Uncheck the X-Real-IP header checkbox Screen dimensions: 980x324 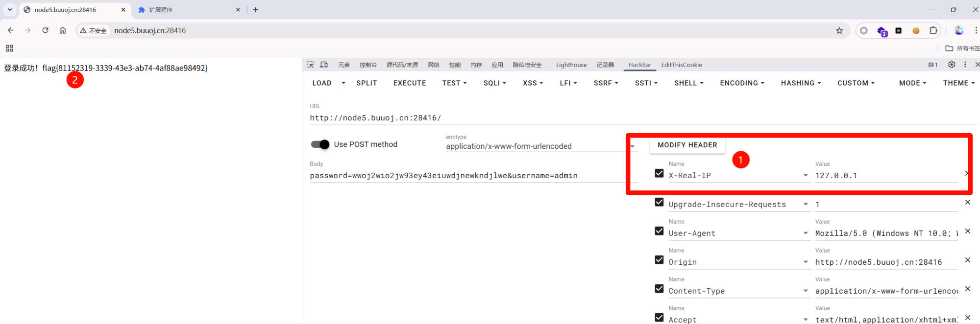(x=659, y=173)
